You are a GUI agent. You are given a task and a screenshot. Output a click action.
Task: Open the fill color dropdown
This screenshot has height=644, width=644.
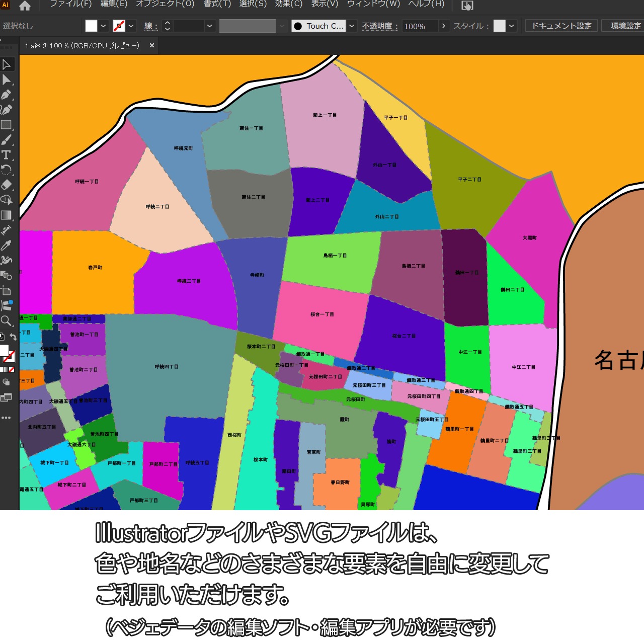tap(103, 26)
